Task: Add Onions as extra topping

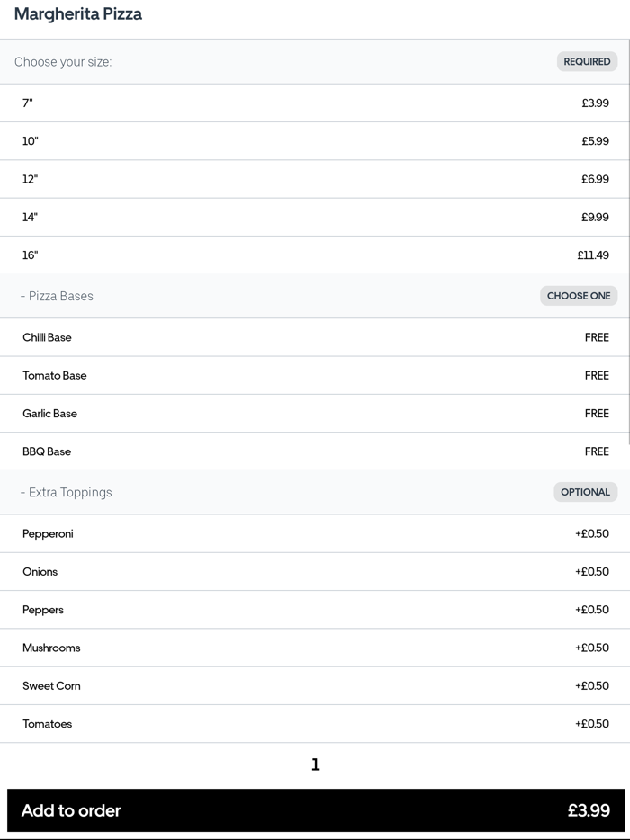Action: (x=315, y=572)
